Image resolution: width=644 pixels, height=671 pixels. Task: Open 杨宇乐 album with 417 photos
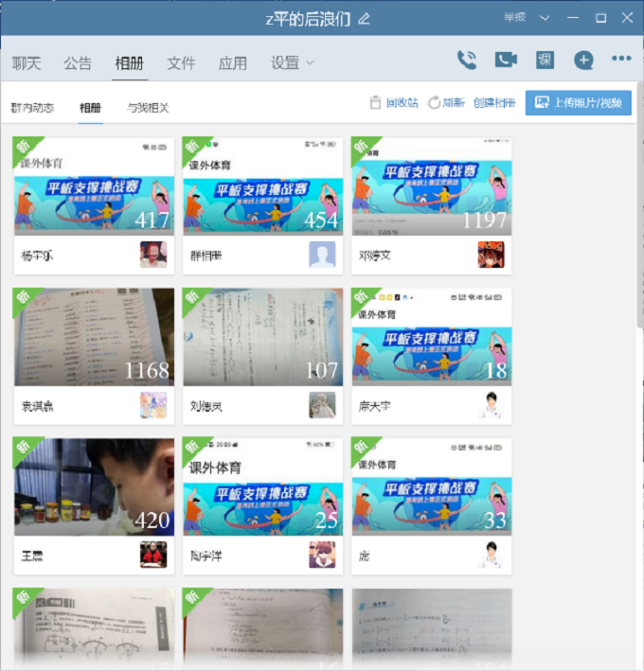click(x=94, y=186)
